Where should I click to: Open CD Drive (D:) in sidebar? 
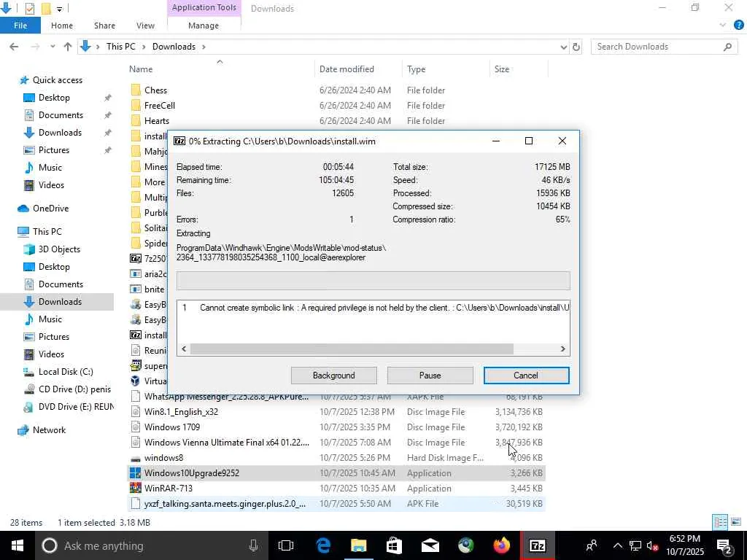point(74,389)
